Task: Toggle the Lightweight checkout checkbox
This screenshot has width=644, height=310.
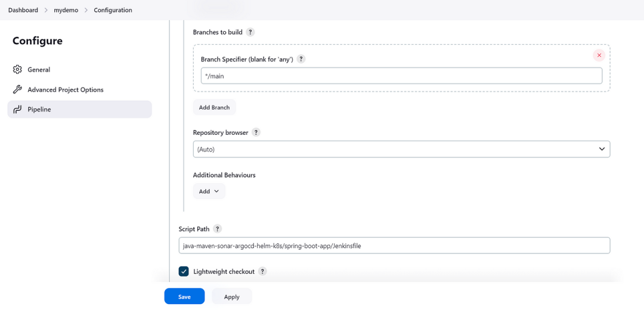Action: click(x=184, y=271)
